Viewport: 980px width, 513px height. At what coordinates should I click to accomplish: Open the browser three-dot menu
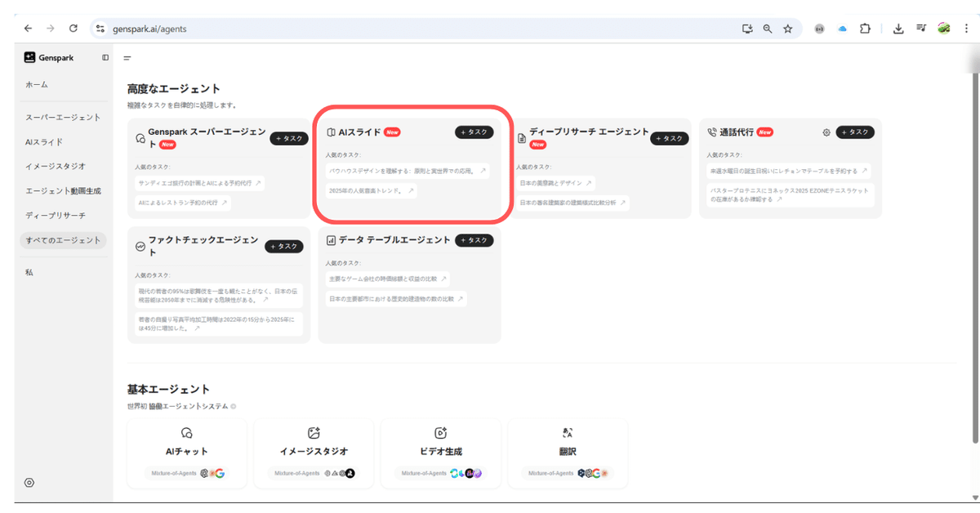coord(968,28)
